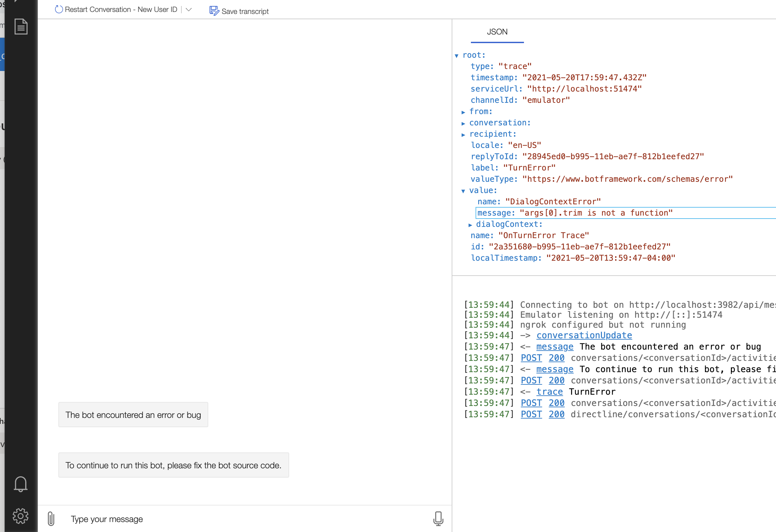Click 'ngrok configured but not running' log line

click(575, 325)
